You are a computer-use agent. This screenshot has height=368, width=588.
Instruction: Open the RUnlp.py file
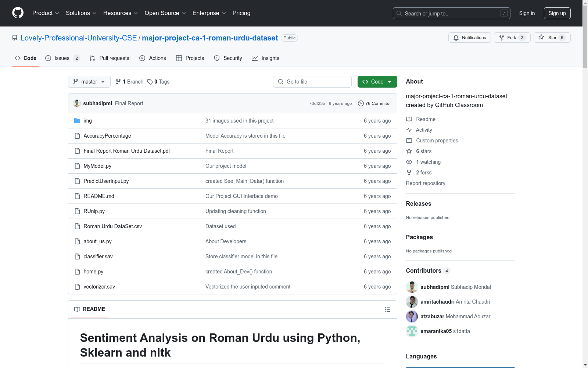click(x=94, y=211)
